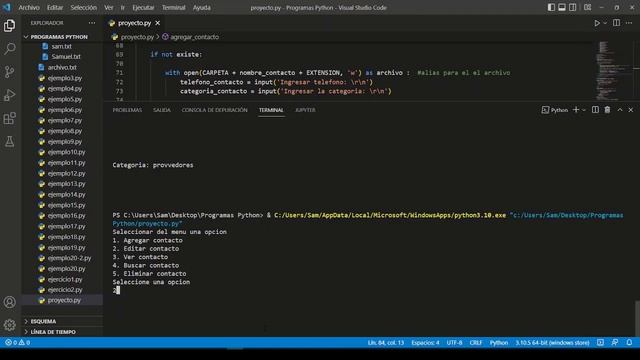The image size is (640, 360).
Task: Open the Terminal menu in menu bar
Action: coord(173,7)
